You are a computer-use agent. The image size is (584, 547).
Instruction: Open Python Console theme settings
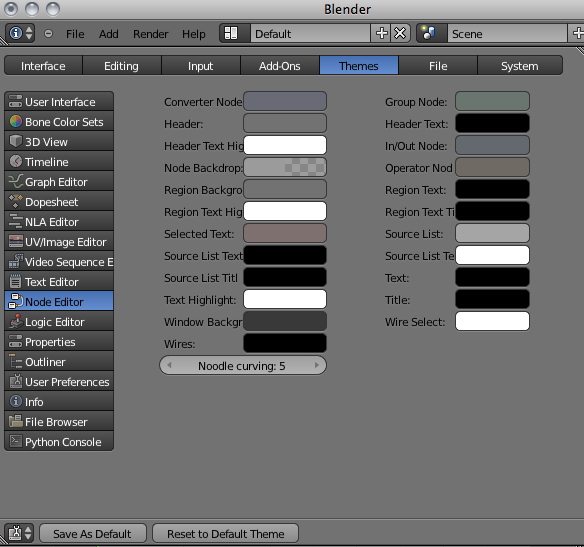tap(59, 442)
